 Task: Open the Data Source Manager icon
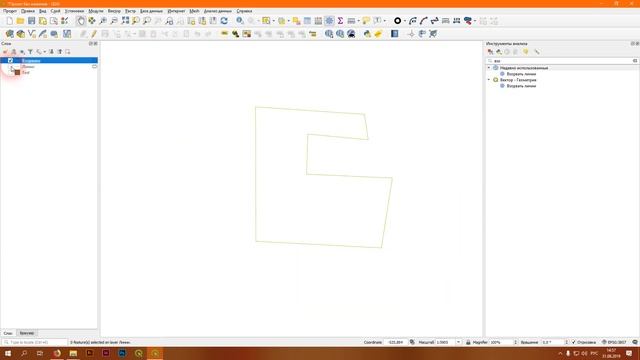coord(9,34)
